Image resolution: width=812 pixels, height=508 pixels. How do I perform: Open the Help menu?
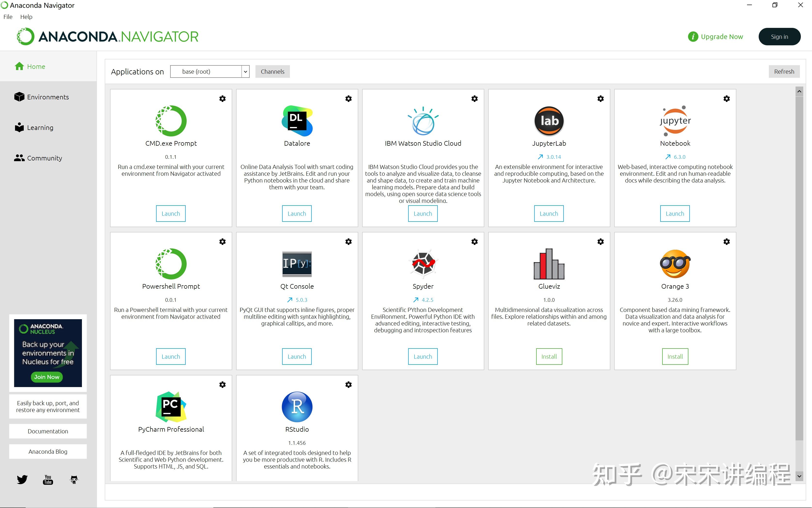pos(26,16)
